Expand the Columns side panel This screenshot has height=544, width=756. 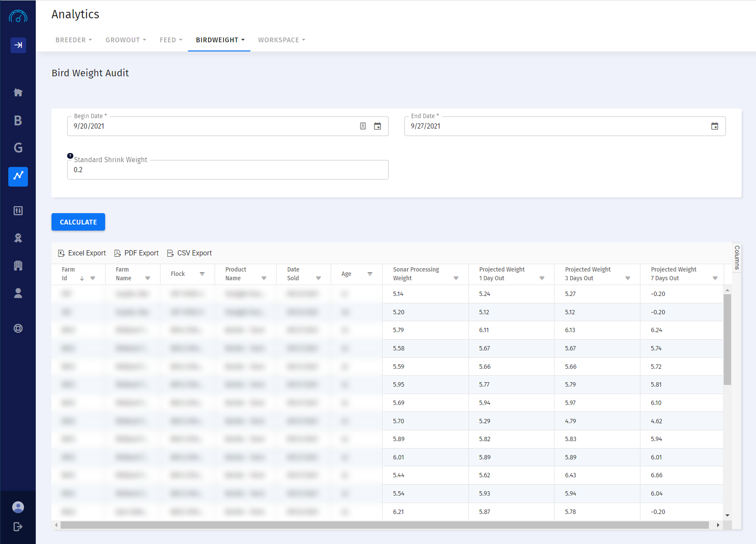point(737,257)
